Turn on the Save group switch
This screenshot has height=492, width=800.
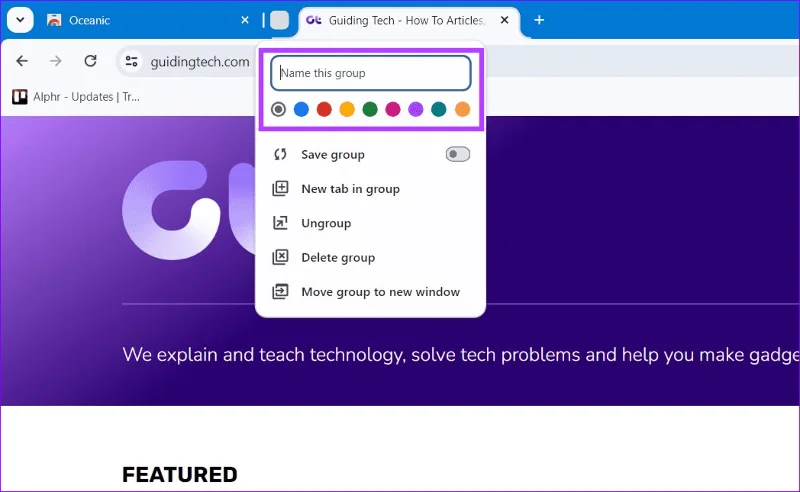point(458,154)
